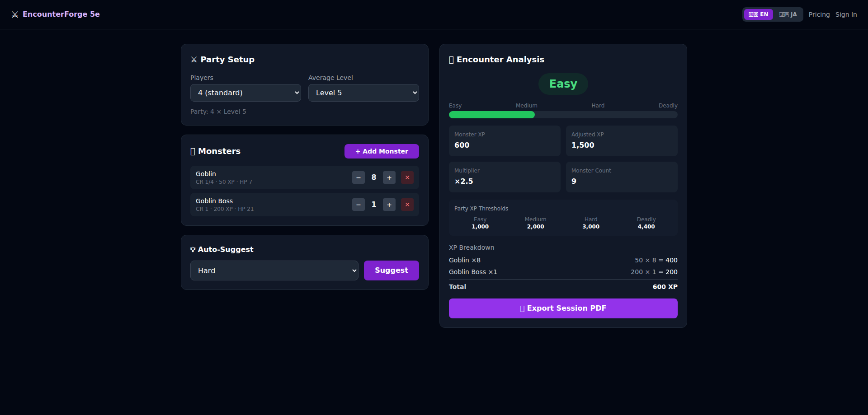Image resolution: width=868 pixels, height=415 pixels.
Task: Select the Goblin Boss monster name
Action: point(214,201)
